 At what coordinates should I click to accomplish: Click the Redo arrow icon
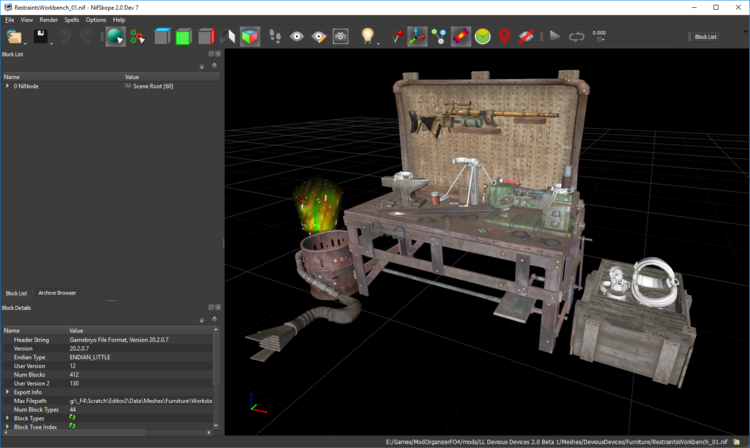[x=86, y=36]
